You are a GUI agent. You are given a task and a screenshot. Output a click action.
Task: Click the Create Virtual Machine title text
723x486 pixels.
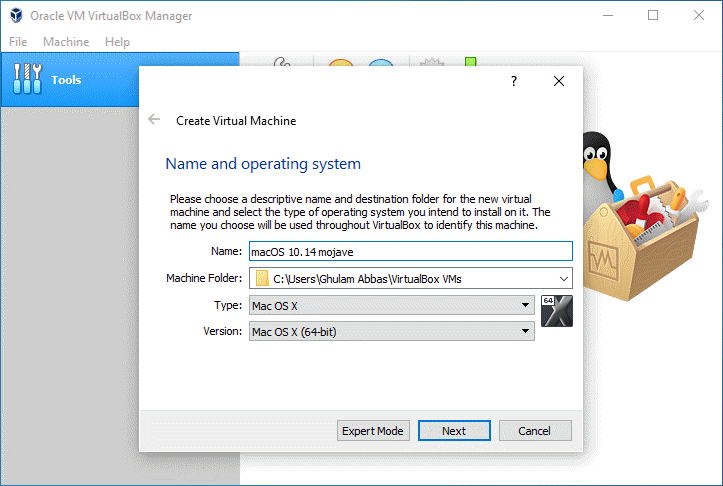coord(236,121)
